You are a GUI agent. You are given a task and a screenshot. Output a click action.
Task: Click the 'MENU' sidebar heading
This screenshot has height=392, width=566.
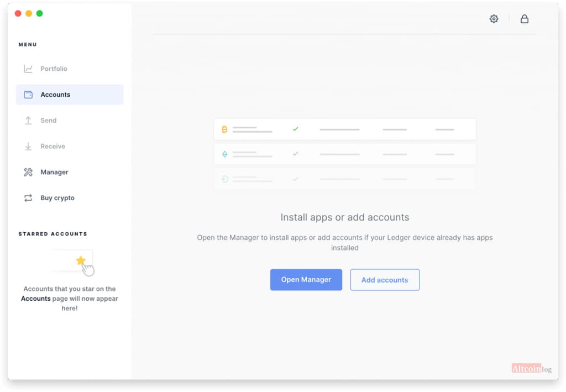tap(28, 44)
